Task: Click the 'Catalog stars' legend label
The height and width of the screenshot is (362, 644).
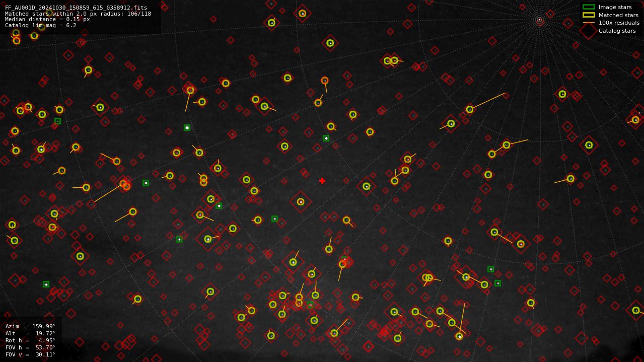Action: pyautogui.click(x=617, y=31)
